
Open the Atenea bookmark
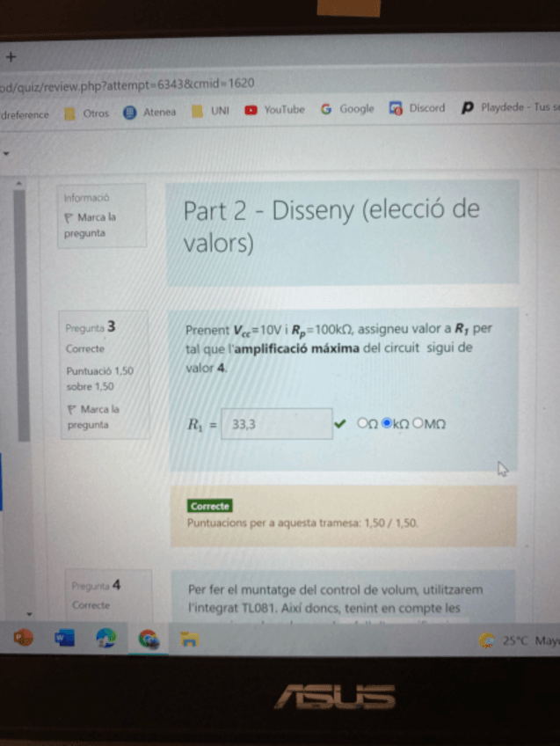point(149,113)
